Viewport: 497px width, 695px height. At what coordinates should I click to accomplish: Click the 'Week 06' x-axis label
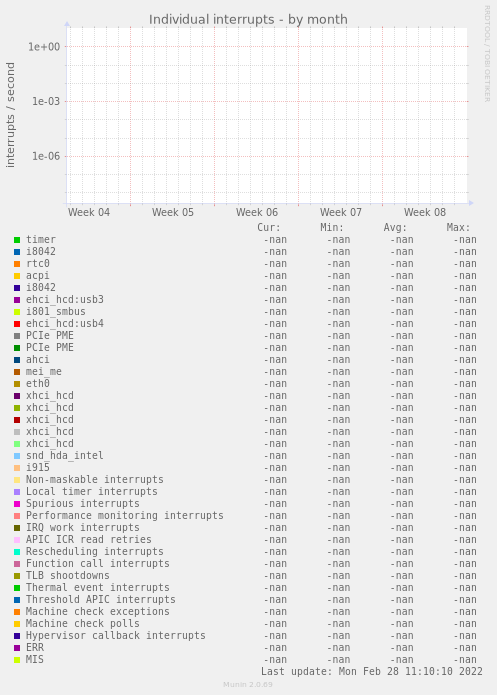(257, 212)
